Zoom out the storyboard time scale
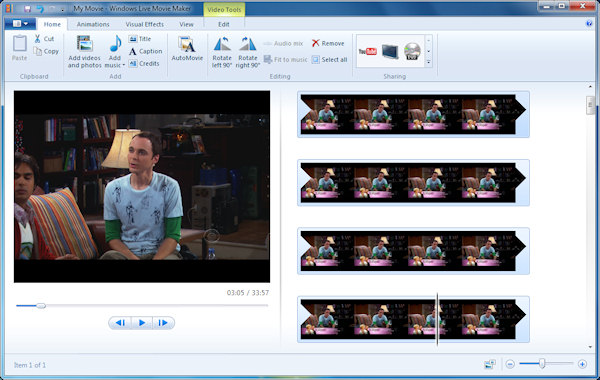600x380 pixels. [x=510, y=364]
